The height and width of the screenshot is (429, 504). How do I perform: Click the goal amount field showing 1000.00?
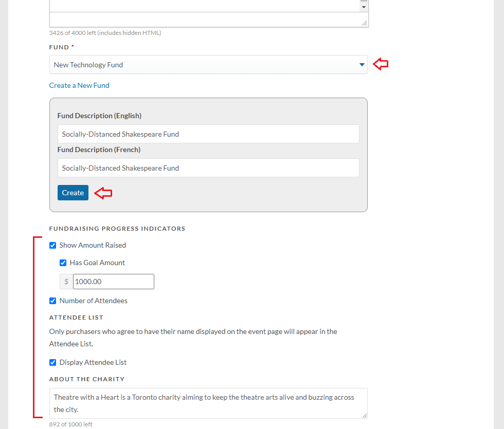click(x=114, y=282)
